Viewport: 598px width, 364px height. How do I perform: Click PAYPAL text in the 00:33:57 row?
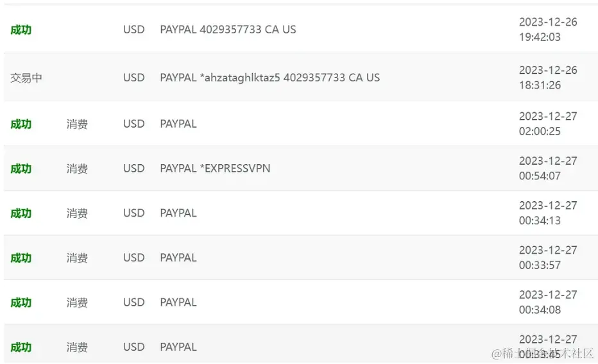coord(178,258)
